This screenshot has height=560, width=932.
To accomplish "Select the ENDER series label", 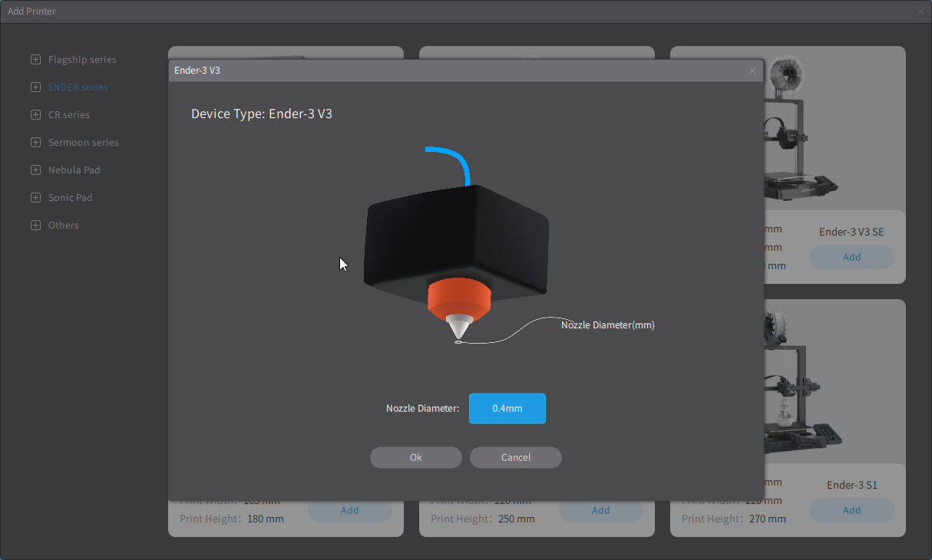I will [x=78, y=87].
